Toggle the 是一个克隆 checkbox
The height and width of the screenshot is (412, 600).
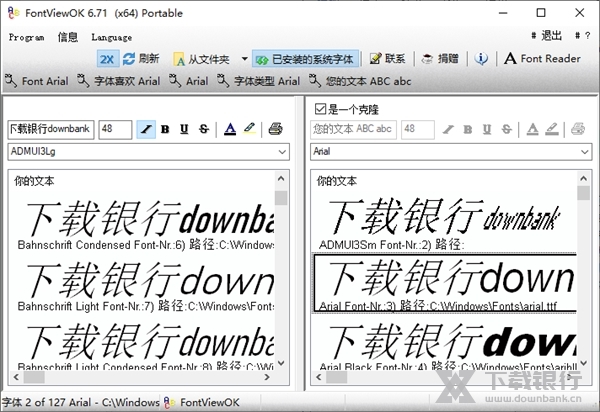320,109
